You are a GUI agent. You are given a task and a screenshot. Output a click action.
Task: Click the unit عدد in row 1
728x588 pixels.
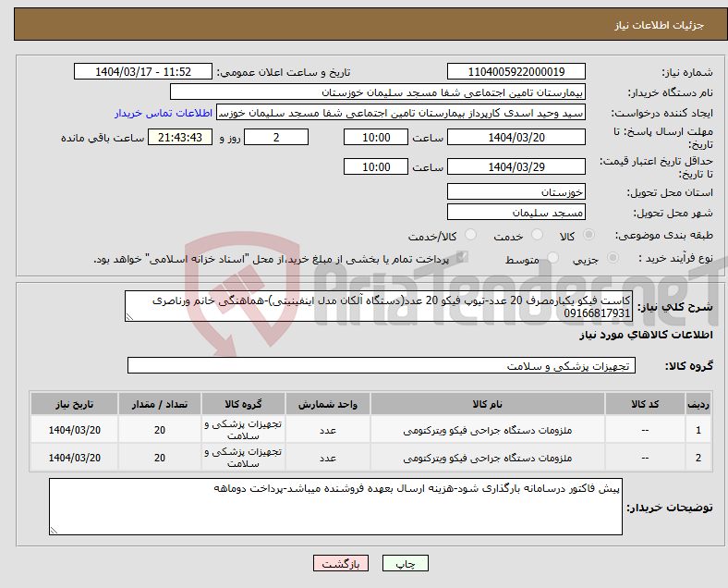pos(328,431)
